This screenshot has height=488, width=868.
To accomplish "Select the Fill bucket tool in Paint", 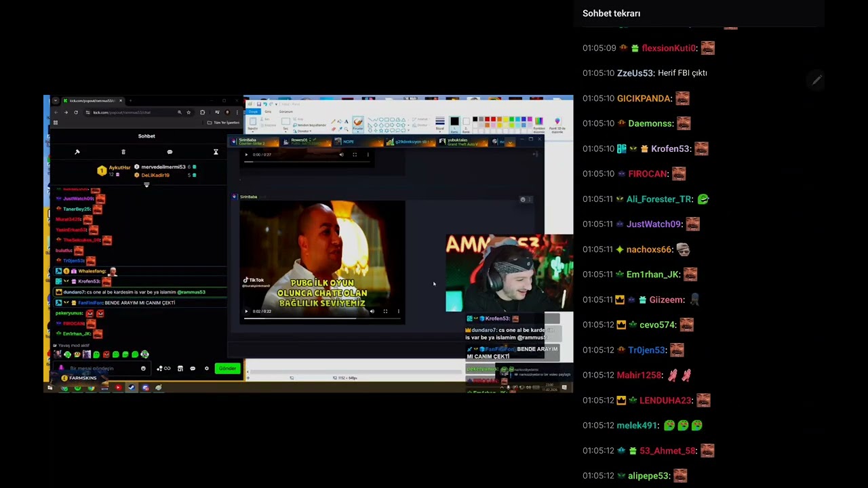I will 340,121.
